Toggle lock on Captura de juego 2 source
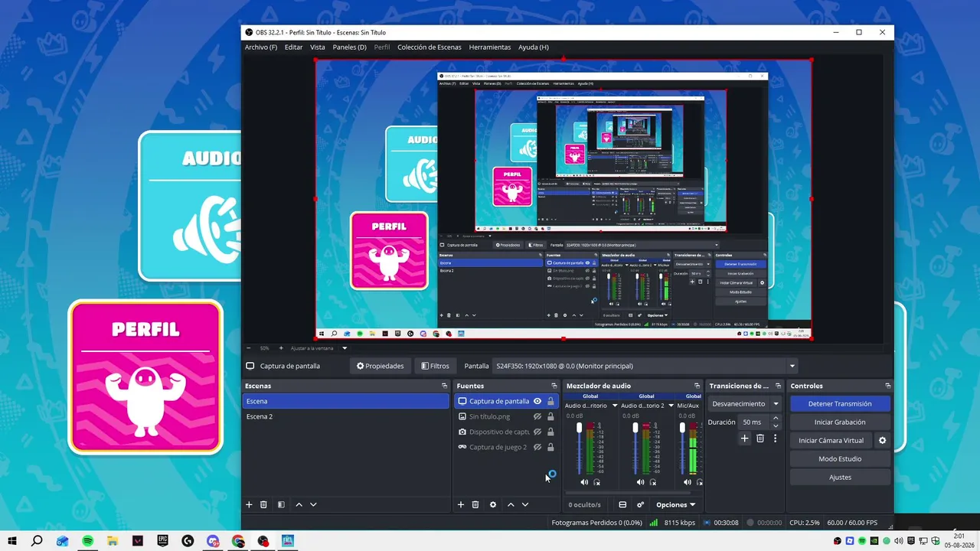This screenshot has width=980, height=551. [550, 447]
